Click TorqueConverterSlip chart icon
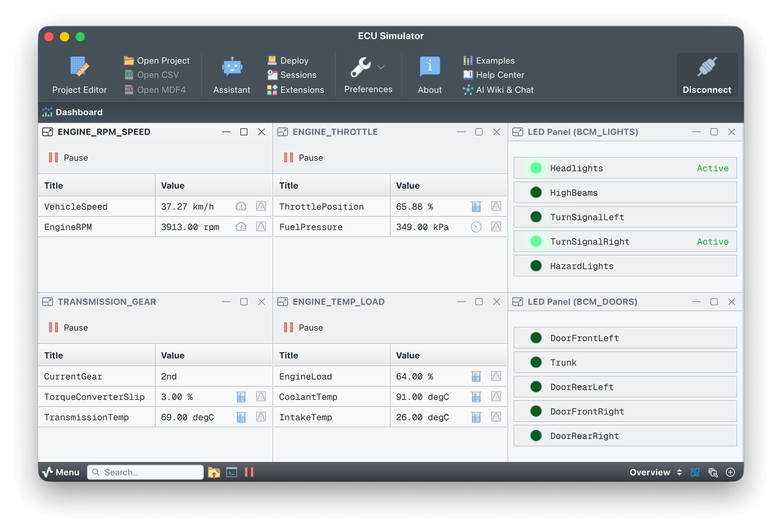Image resolution: width=782 pixels, height=532 pixels. (x=261, y=396)
